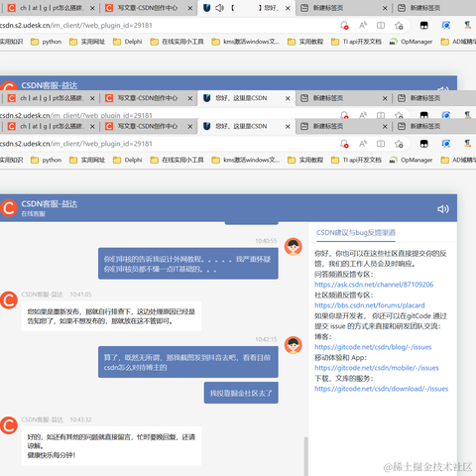Click the agent reply starting 您如果是重新发布
The image size is (476, 476).
pyautogui.click(x=111, y=316)
